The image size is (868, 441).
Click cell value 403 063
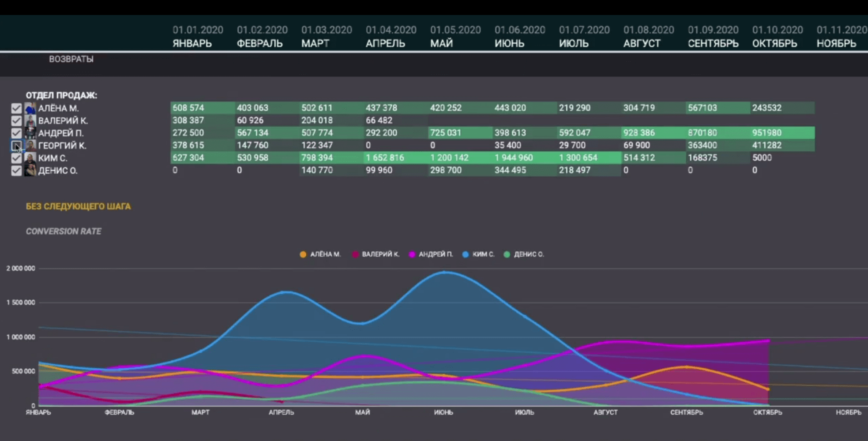253,108
